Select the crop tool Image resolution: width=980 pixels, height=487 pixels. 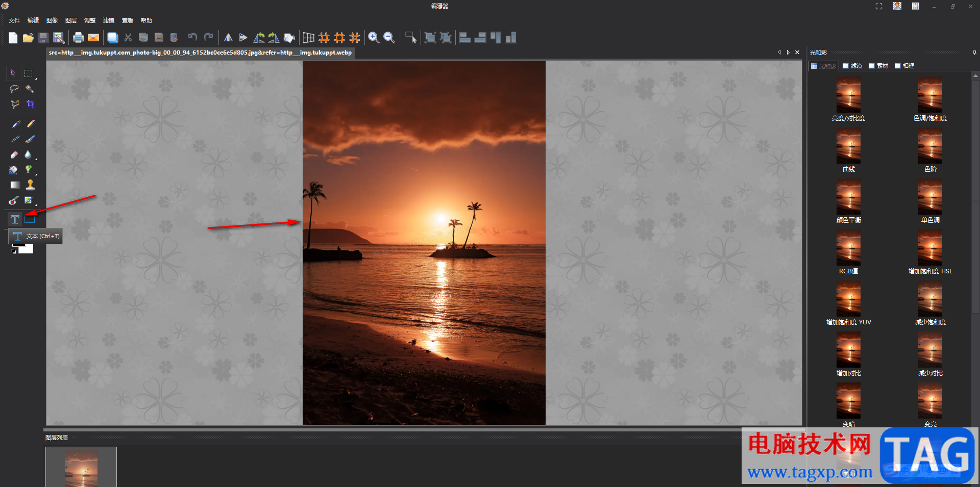tap(31, 104)
